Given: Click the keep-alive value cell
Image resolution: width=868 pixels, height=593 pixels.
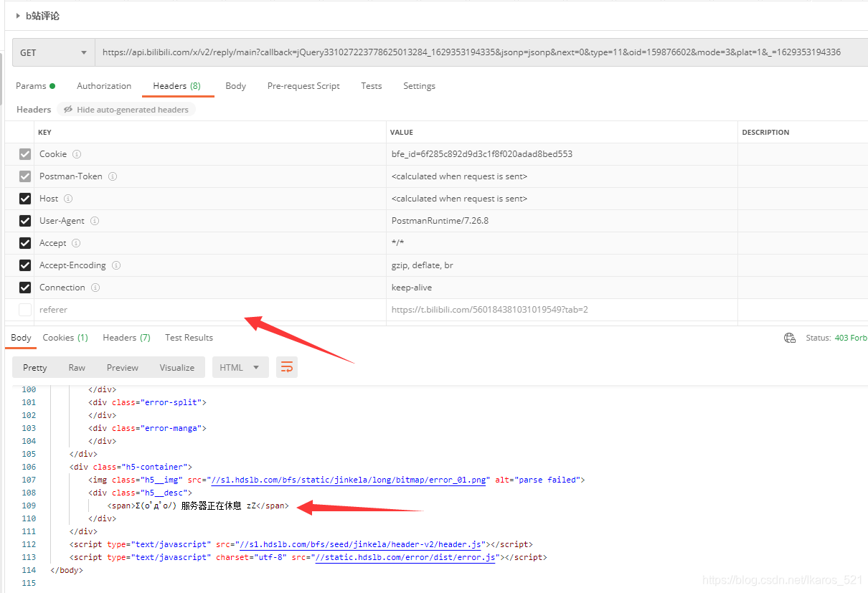Looking at the screenshot, I should [x=562, y=288].
